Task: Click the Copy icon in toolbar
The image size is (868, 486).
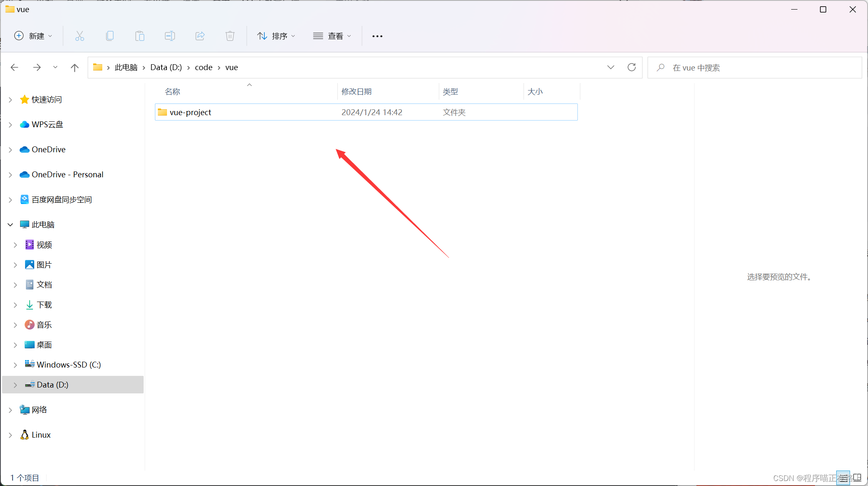Action: (110, 36)
